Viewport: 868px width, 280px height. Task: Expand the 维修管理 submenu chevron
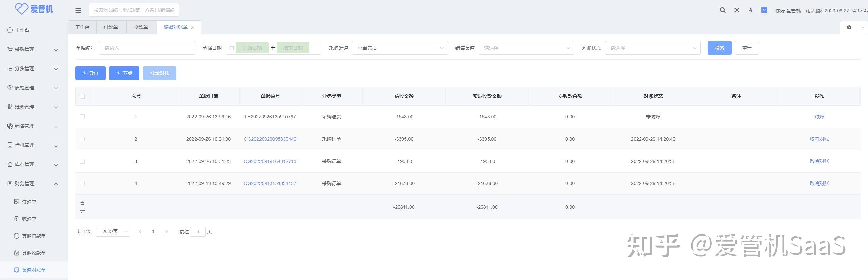[x=56, y=107]
